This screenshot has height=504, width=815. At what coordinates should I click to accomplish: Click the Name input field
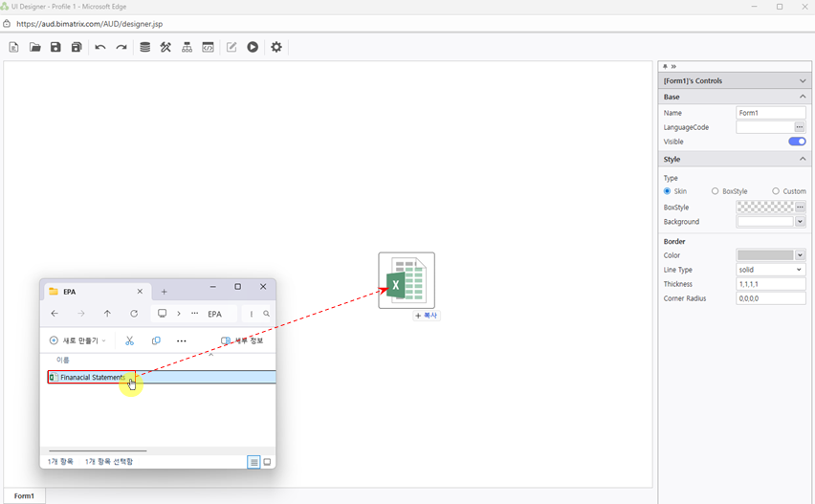(771, 113)
